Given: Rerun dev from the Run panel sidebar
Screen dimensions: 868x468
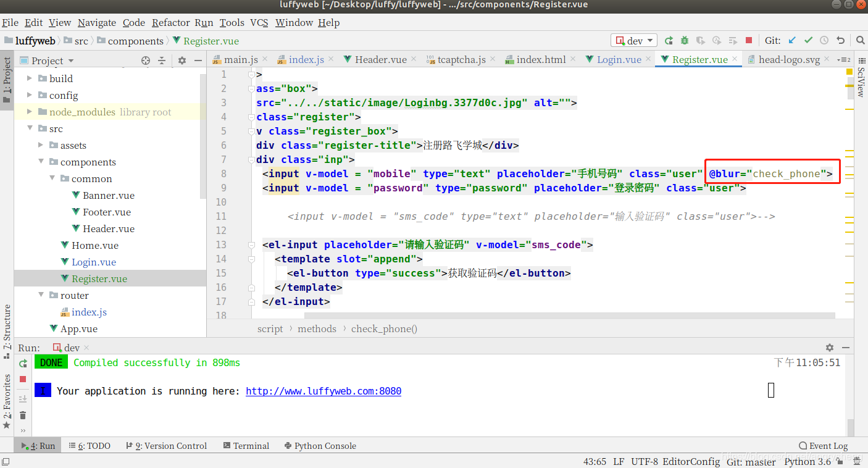Looking at the screenshot, I should tap(23, 364).
